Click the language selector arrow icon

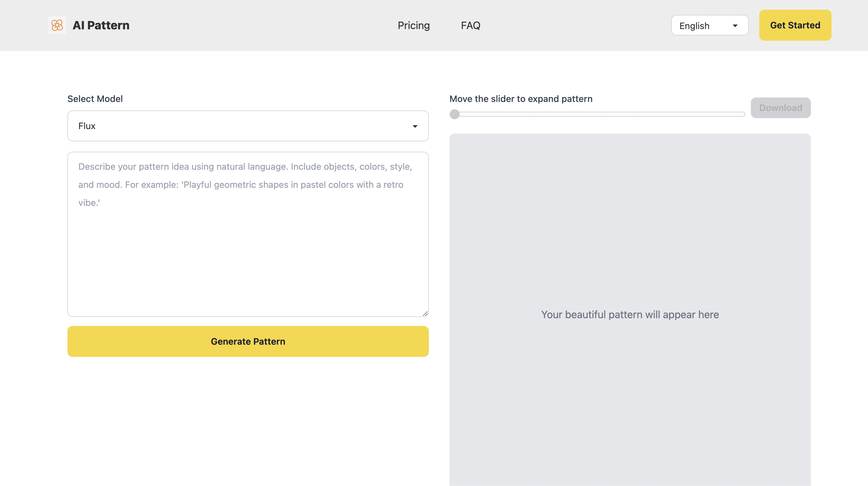(x=735, y=25)
